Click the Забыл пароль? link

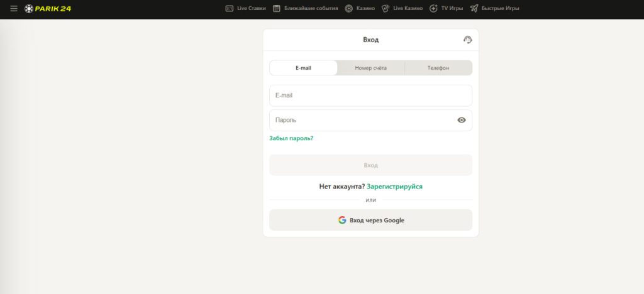[x=291, y=138]
